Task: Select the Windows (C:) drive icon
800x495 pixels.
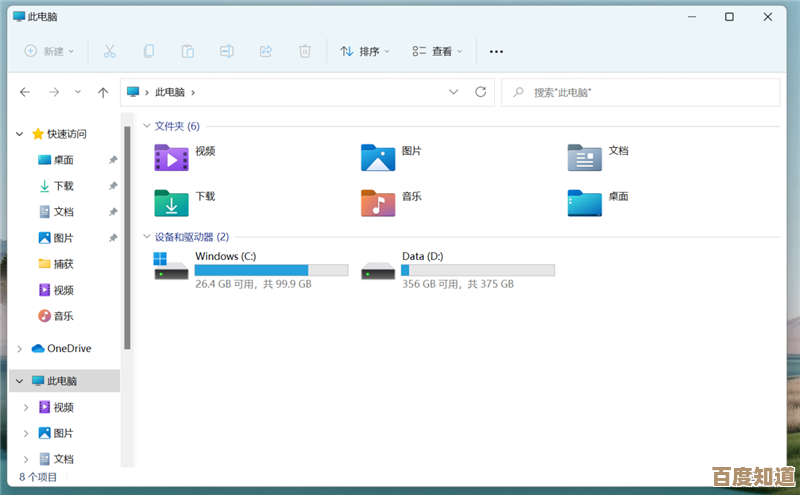Action: point(171,266)
